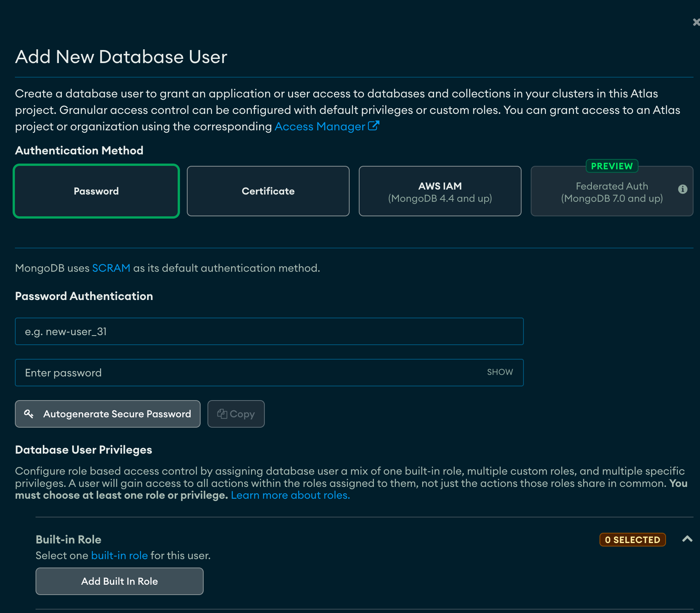Collapse the Built-in Role section chevron
The width and height of the screenshot is (700, 613).
click(687, 539)
